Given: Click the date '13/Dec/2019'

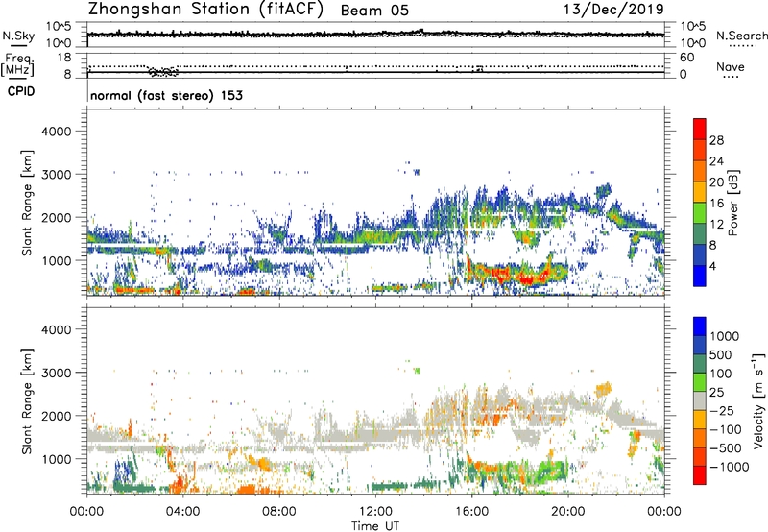Looking at the screenshot, I should tap(613, 10).
